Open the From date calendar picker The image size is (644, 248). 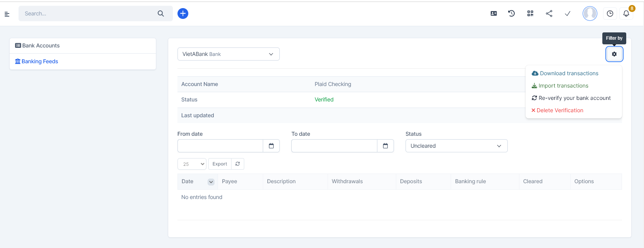point(271,146)
